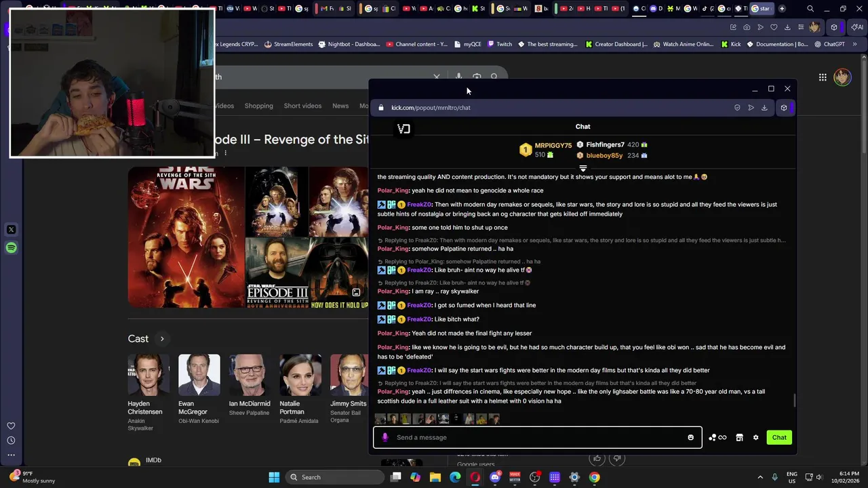Select the Short videos search tab
868x488 pixels.
point(302,106)
